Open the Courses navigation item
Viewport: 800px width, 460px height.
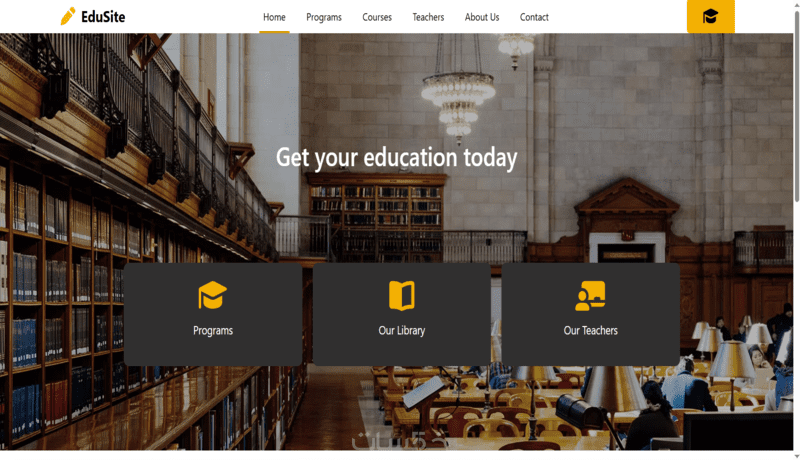coord(377,17)
